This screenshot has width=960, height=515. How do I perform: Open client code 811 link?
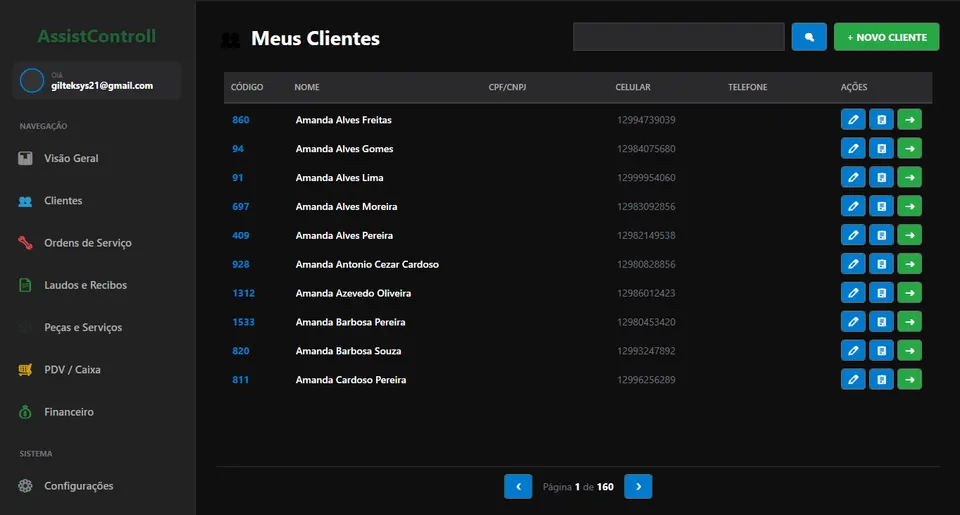point(241,380)
